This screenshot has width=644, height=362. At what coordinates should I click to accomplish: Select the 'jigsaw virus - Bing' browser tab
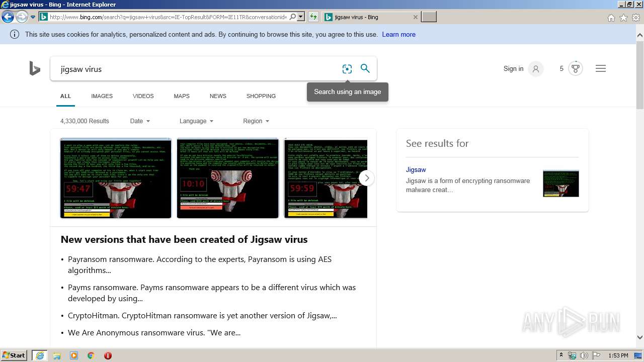[371, 17]
